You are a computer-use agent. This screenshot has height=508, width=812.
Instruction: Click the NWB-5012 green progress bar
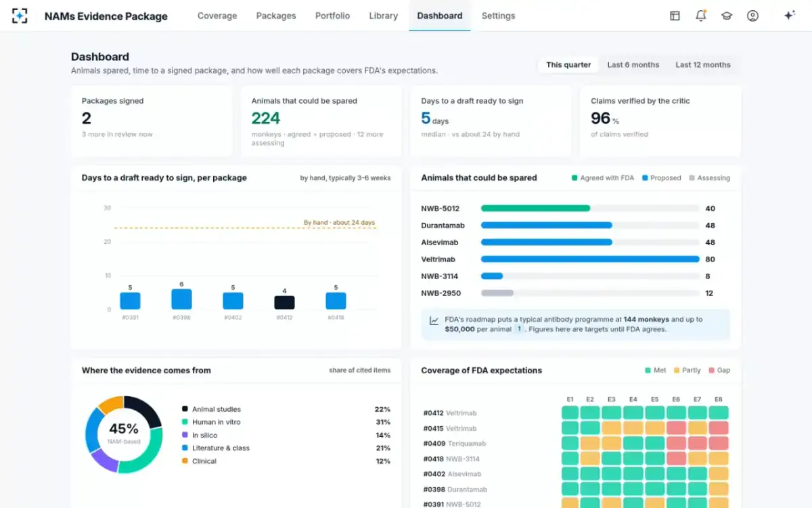coord(535,209)
